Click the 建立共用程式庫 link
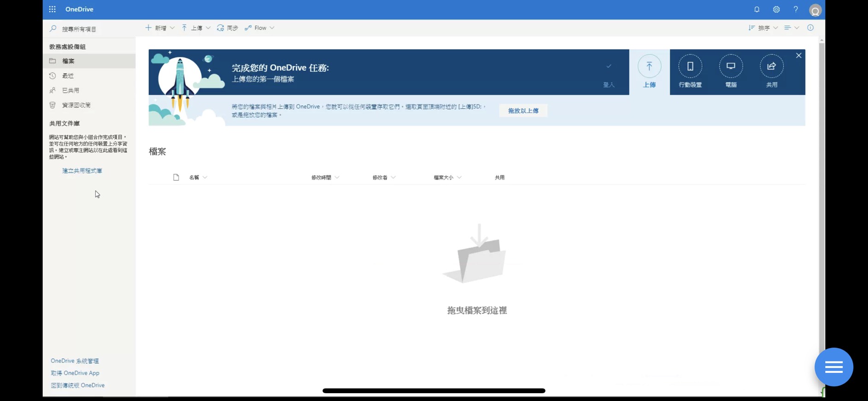The height and width of the screenshot is (401, 868). 82,171
